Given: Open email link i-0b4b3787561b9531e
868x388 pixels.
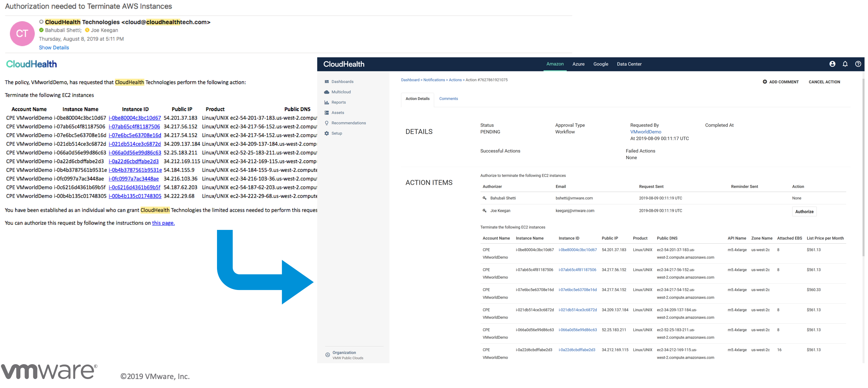Looking at the screenshot, I should [135, 170].
